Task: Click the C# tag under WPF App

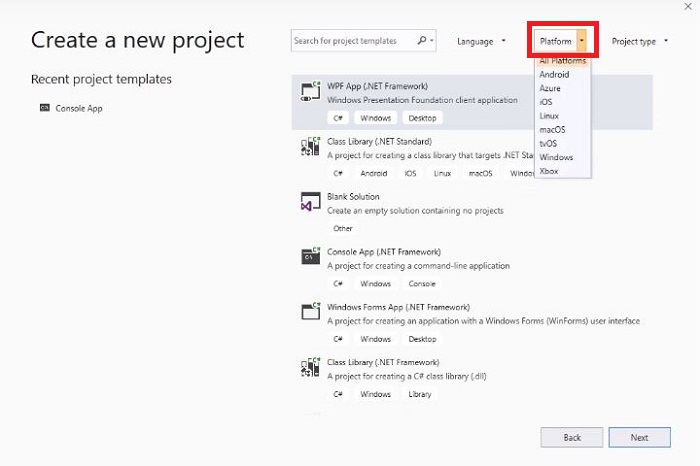Action: coord(338,118)
